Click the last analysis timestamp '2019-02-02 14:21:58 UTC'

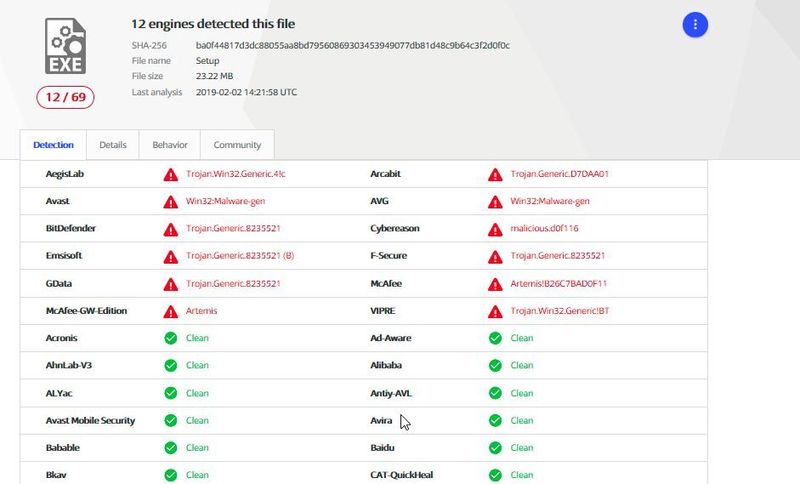[x=246, y=92]
